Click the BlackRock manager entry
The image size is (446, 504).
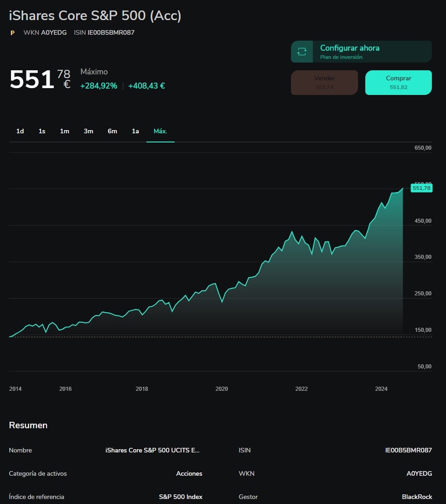point(417,497)
